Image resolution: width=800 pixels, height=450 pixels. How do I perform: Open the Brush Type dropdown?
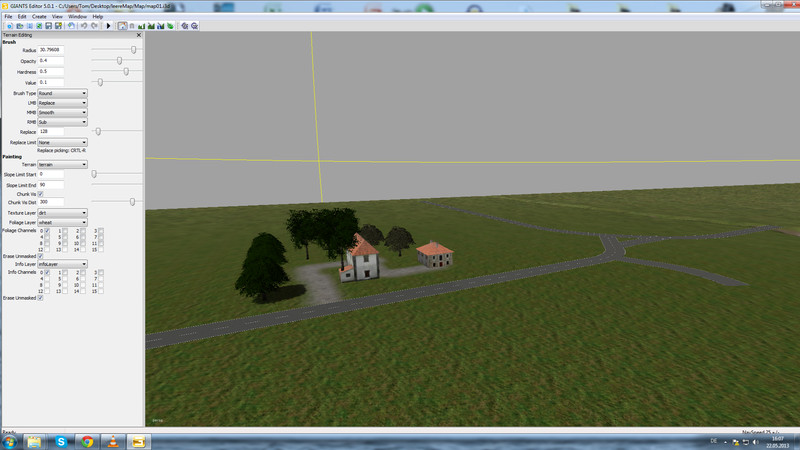point(62,93)
